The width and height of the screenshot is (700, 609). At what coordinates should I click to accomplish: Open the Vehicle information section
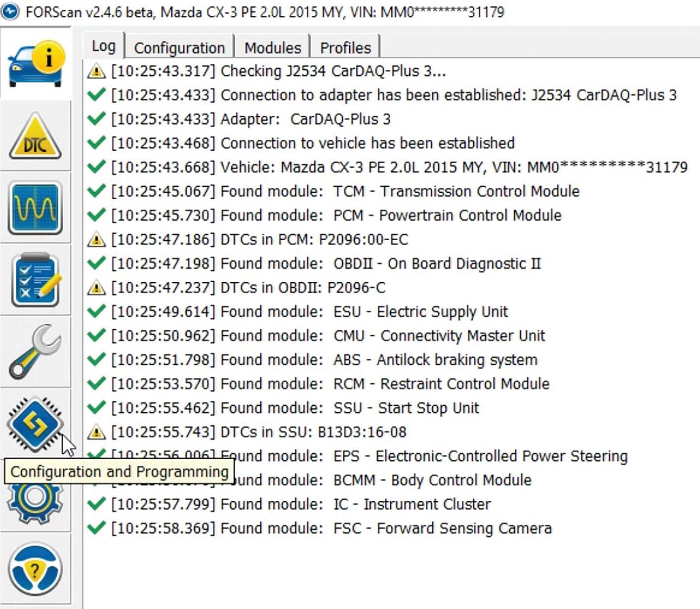[x=36, y=64]
